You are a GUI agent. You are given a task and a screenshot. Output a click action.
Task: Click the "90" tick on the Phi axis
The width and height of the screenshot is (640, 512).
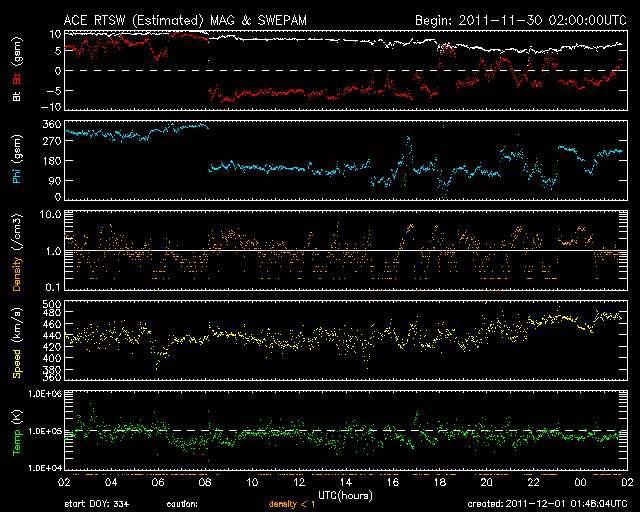point(55,180)
